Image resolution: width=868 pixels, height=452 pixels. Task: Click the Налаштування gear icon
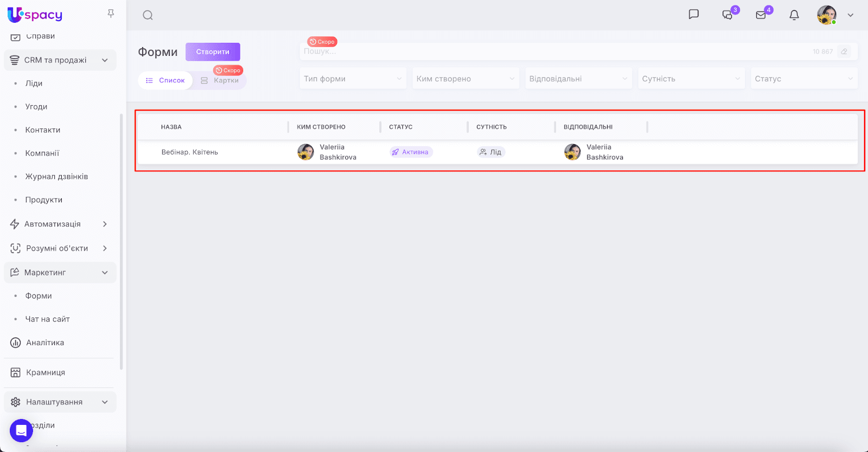coord(15,402)
